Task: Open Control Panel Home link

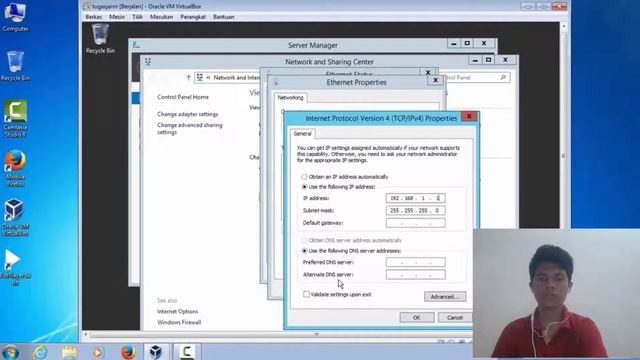Action: point(183,97)
